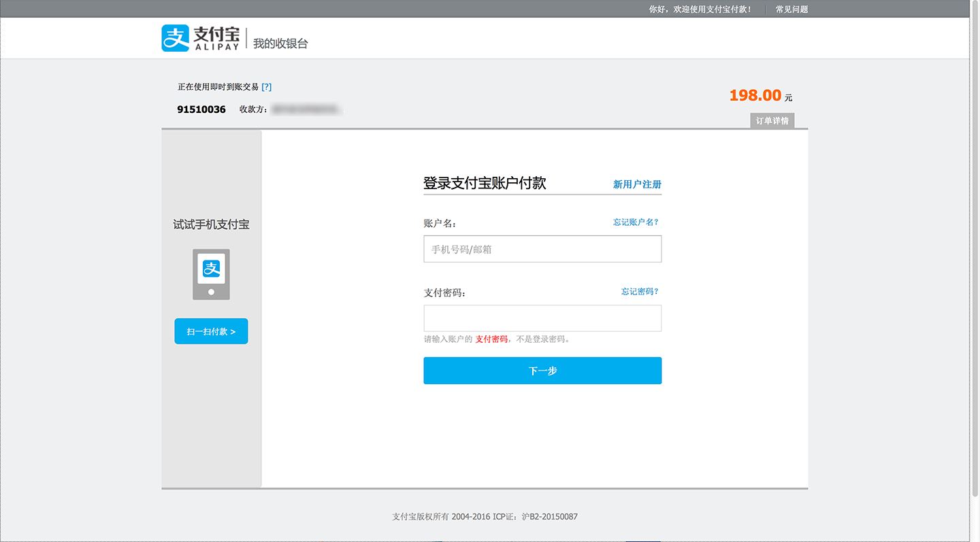Click the 198.00 元 amount text

click(755, 95)
